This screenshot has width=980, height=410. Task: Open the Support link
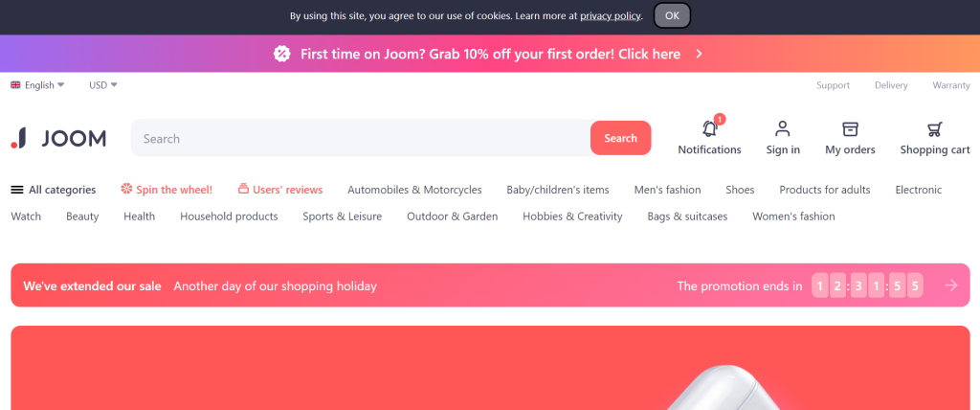(833, 85)
